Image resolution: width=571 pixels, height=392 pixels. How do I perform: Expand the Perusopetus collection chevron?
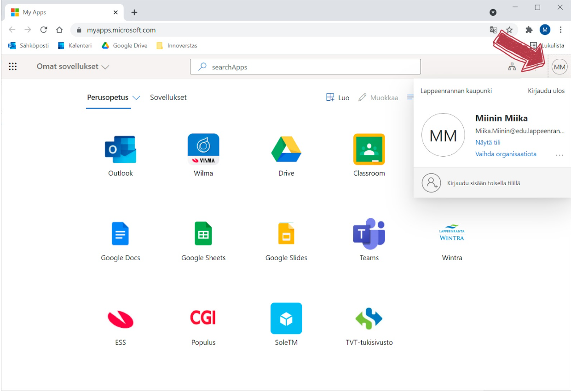coord(136,98)
